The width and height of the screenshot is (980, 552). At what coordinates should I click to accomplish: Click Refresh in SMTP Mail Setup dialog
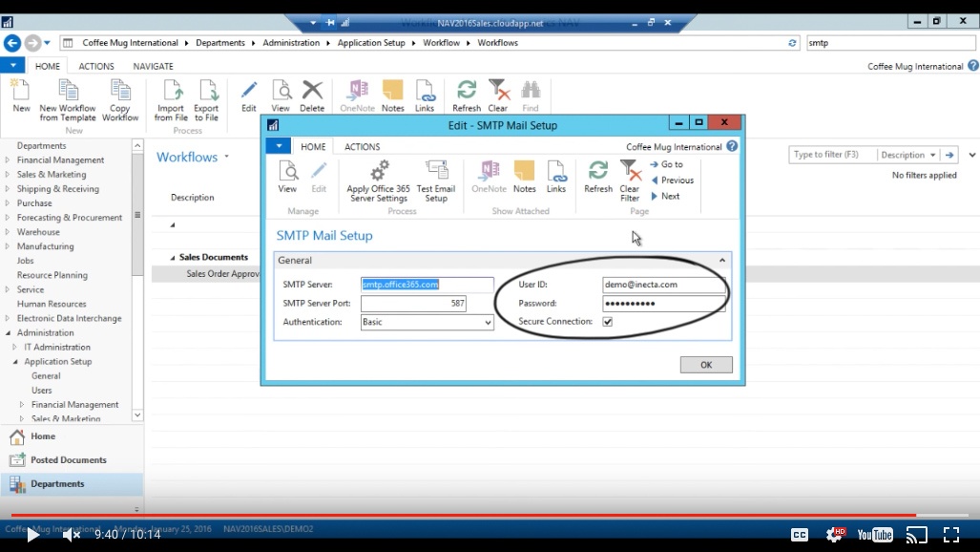[598, 176]
